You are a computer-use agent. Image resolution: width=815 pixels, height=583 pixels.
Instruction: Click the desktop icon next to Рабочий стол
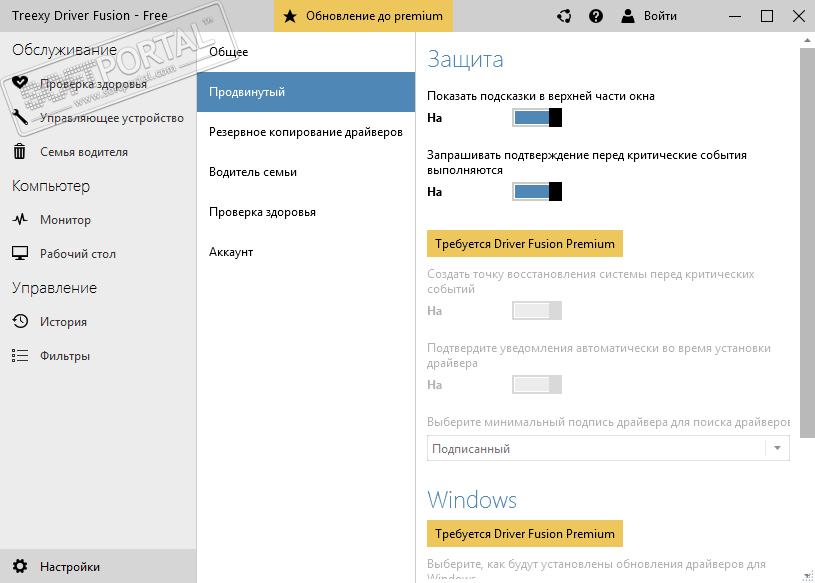coord(20,254)
